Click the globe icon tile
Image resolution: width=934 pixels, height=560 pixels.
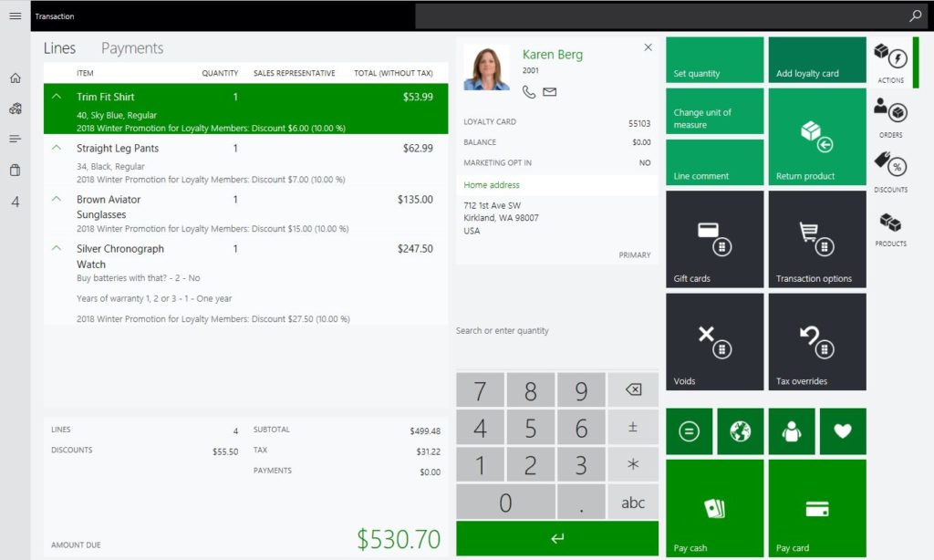pyautogui.click(x=740, y=431)
